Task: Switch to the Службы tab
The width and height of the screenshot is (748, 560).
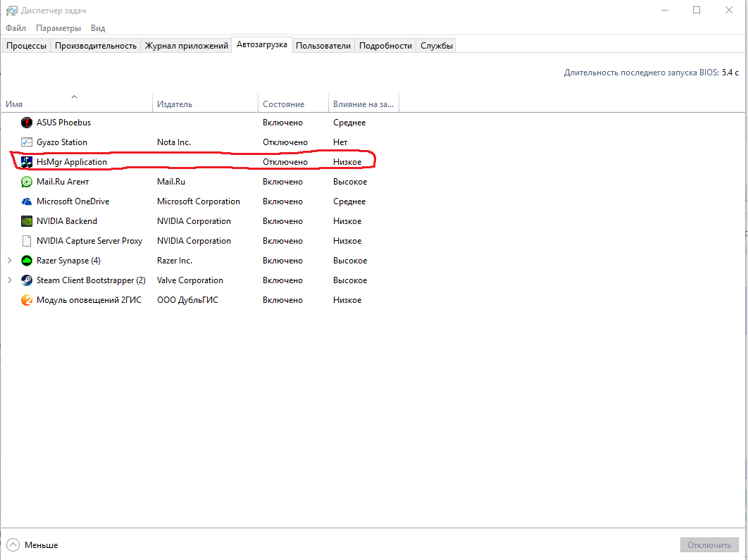Action: click(436, 46)
